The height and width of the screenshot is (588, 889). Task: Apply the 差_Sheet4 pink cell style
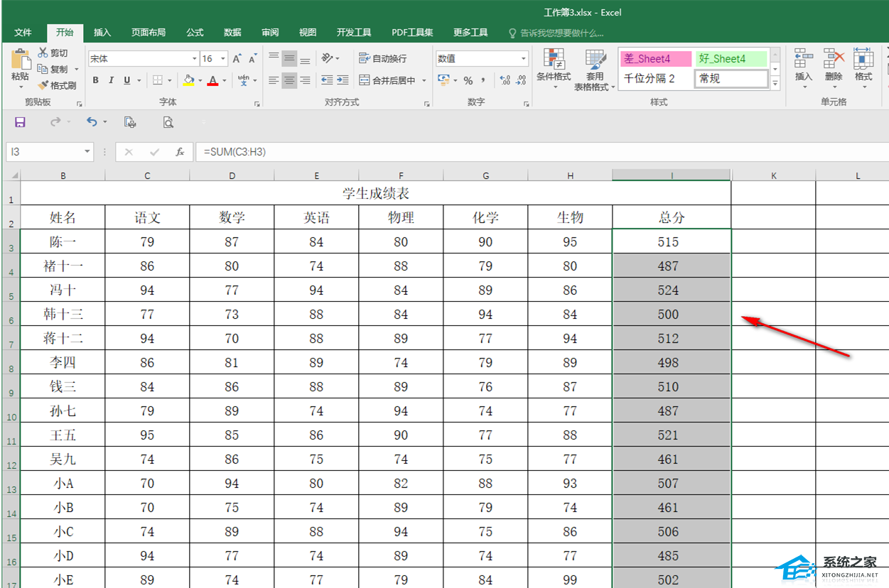click(x=655, y=59)
